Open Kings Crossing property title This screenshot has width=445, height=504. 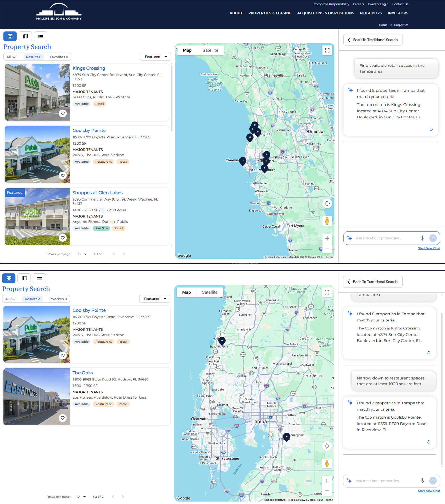pos(89,68)
